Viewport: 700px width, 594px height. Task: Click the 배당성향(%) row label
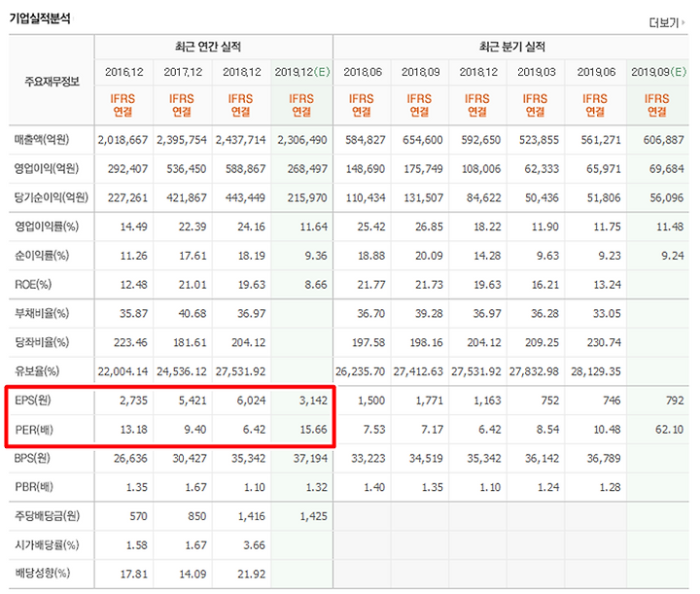click(42, 573)
